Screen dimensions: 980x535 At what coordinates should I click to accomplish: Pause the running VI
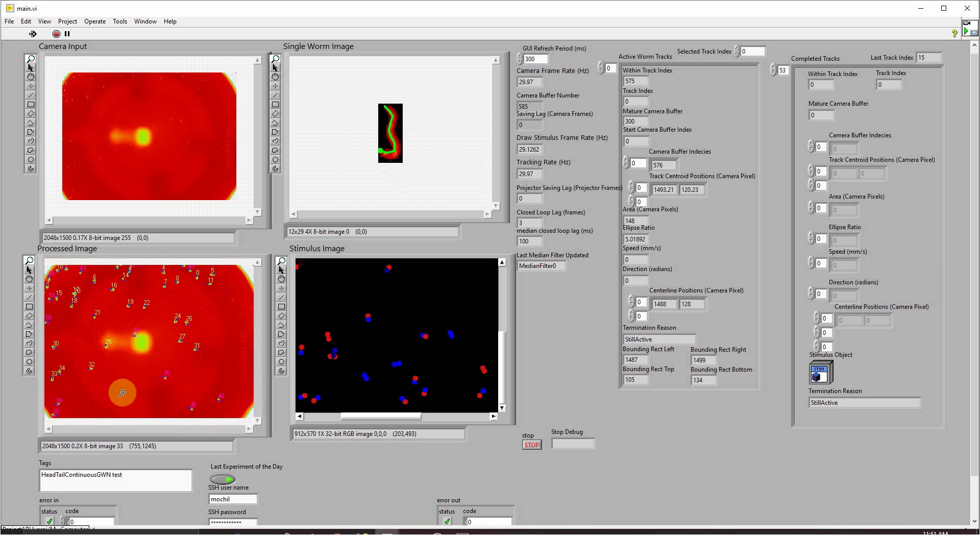67,34
